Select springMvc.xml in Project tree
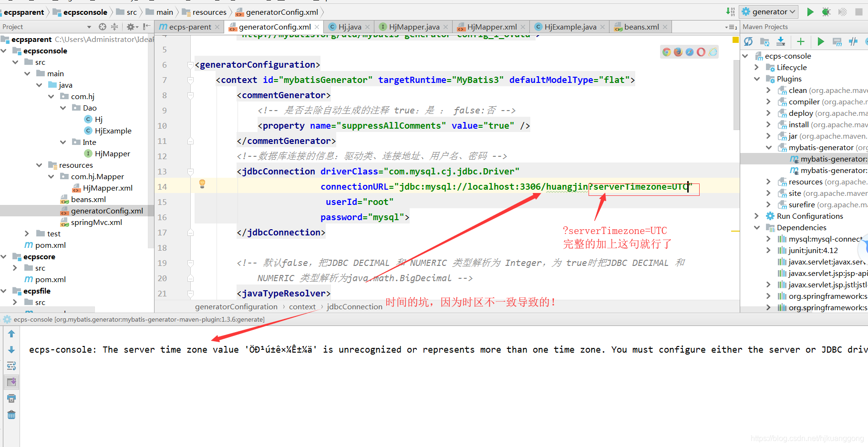This screenshot has height=447, width=868. coord(91,222)
